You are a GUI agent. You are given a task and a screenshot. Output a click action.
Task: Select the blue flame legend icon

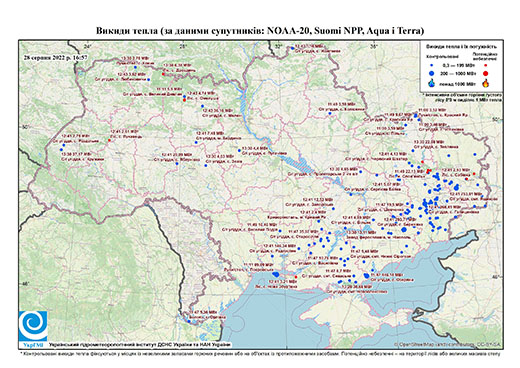pyautogui.click(x=432, y=83)
